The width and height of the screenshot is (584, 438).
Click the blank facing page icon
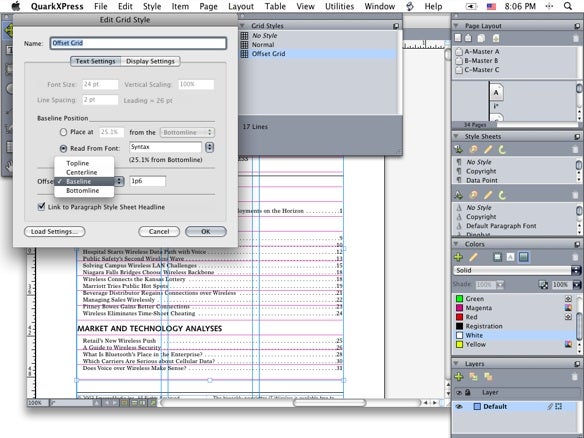click(x=469, y=38)
